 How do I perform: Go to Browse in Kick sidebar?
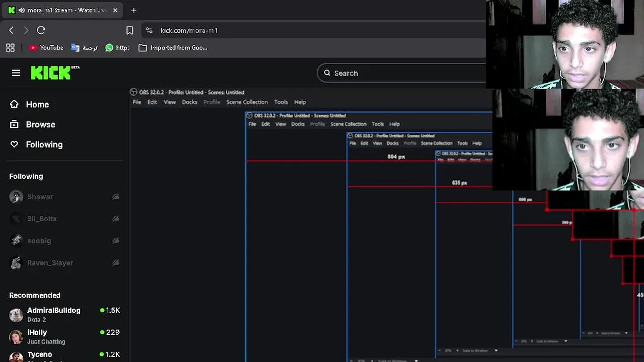coord(41,124)
